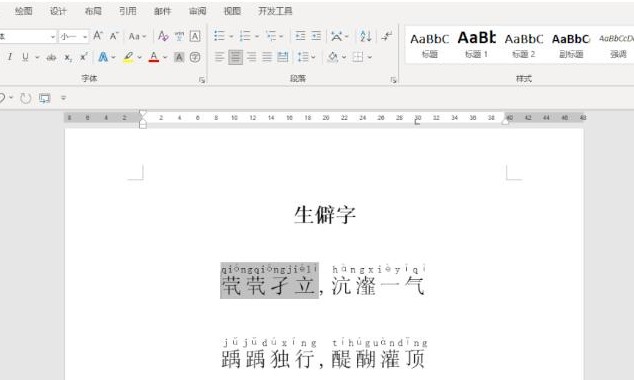Screen dimensions: 634x380
Task: Toggle Character Border boxed A
Action: 195,36
